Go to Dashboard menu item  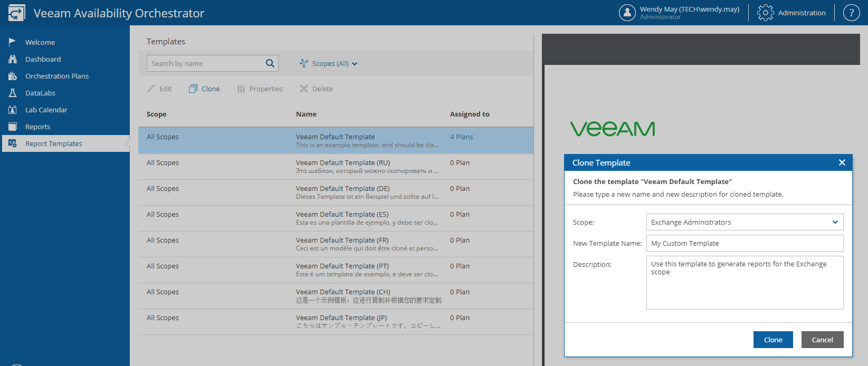tap(43, 59)
